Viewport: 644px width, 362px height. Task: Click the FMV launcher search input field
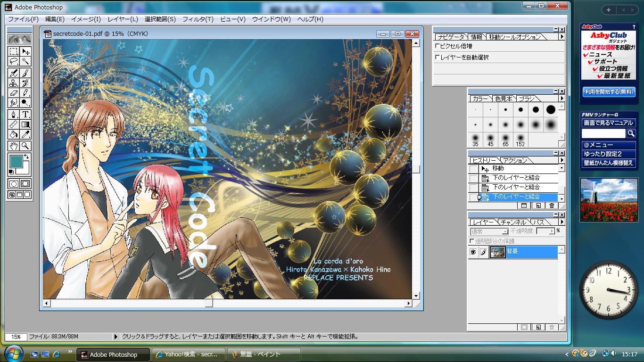point(603,134)
